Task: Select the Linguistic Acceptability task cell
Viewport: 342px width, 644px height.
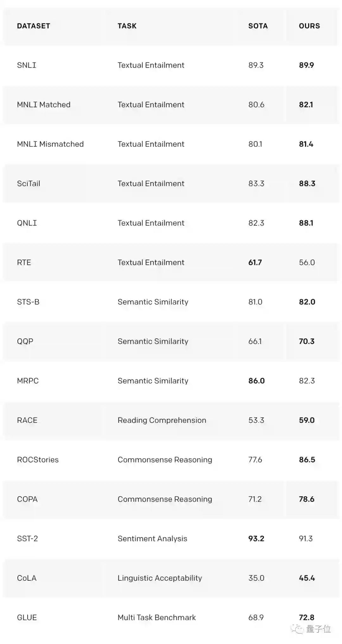Action: coord(160,578)
